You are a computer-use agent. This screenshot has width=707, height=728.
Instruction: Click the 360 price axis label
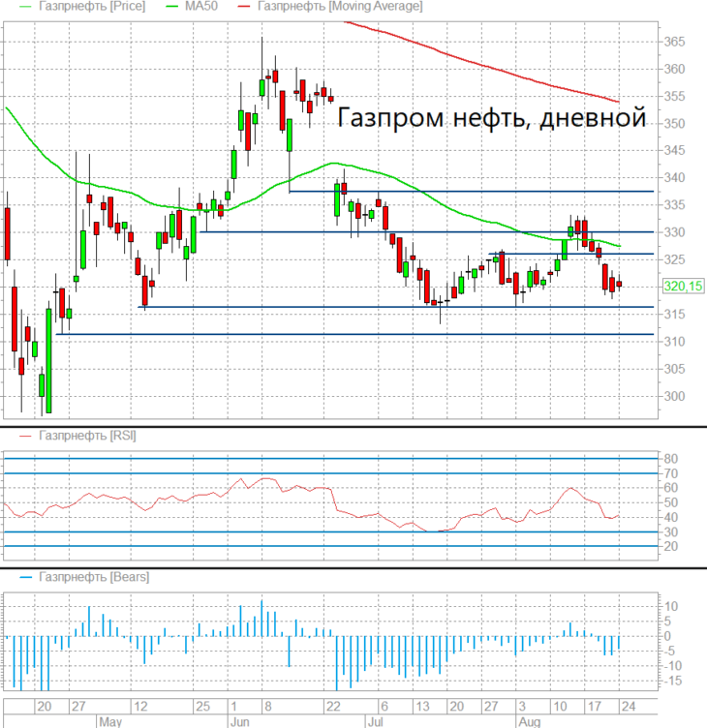674,69
